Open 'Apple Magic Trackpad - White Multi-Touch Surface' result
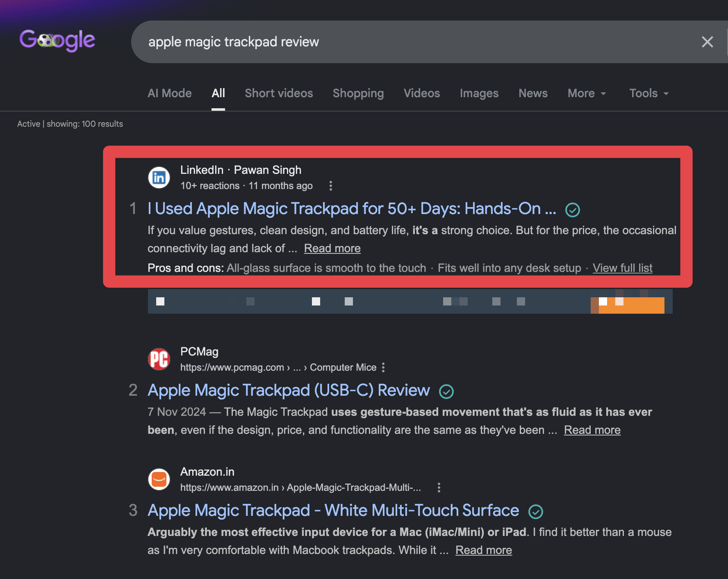Viewport: 728px width, 579px height. [x=333, y=511]
